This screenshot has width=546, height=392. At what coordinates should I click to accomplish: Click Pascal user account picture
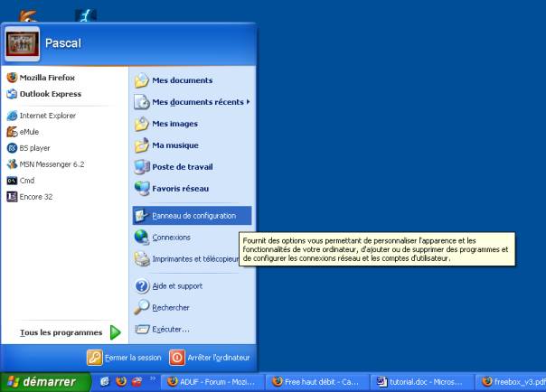pos(22,43)
